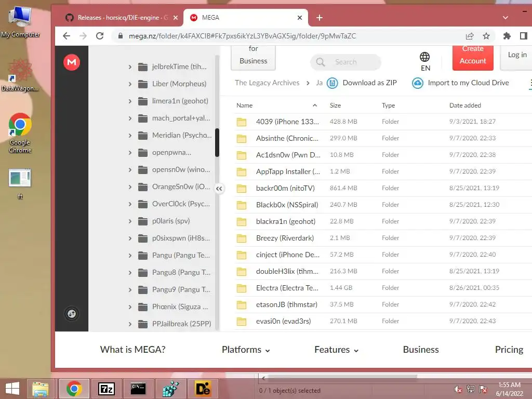Open DataWagon desktop shortcut

pos(20,75)
